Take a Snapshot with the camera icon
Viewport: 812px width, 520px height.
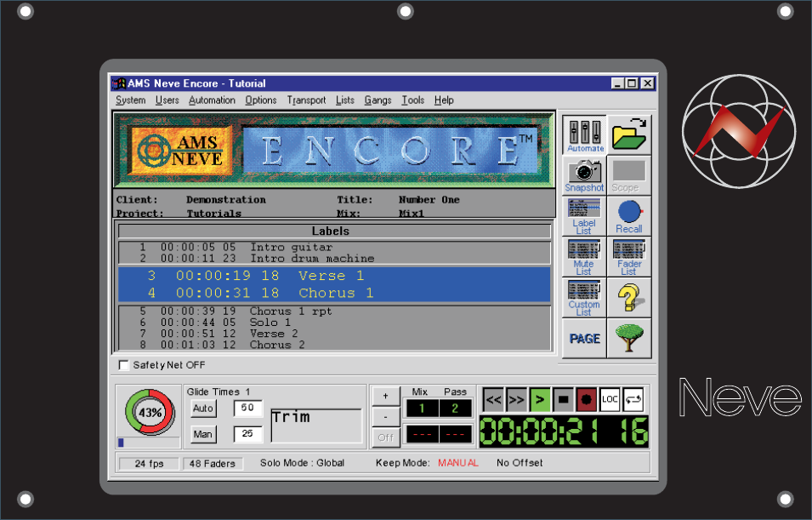coord(584,176)
